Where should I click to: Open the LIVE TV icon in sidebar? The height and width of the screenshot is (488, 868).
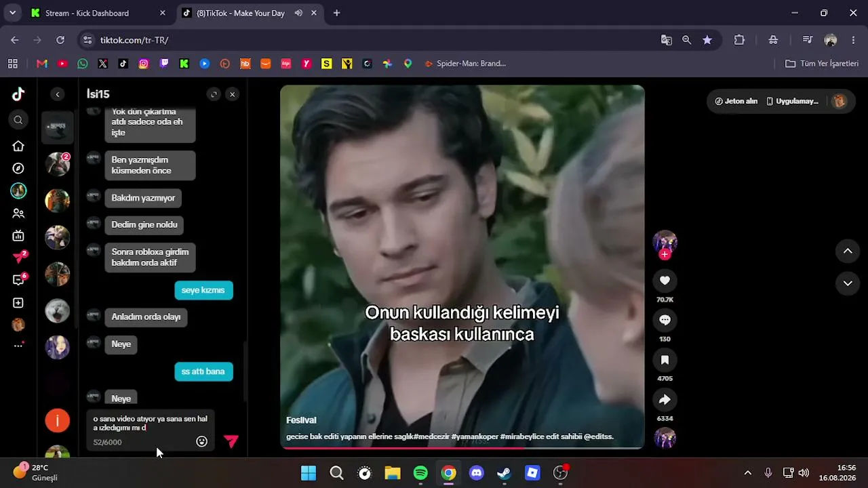tap(18, 236)
